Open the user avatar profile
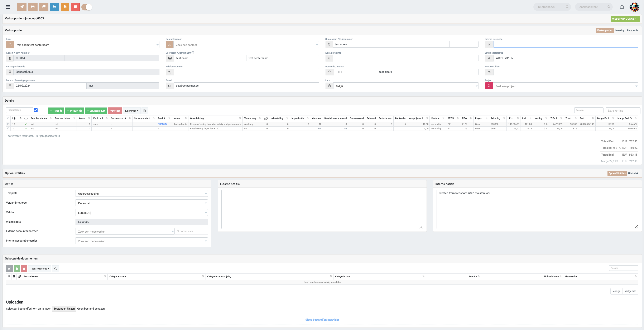This screenshot has height=330, width=644. pyautogui.click(x=634, y=7)
